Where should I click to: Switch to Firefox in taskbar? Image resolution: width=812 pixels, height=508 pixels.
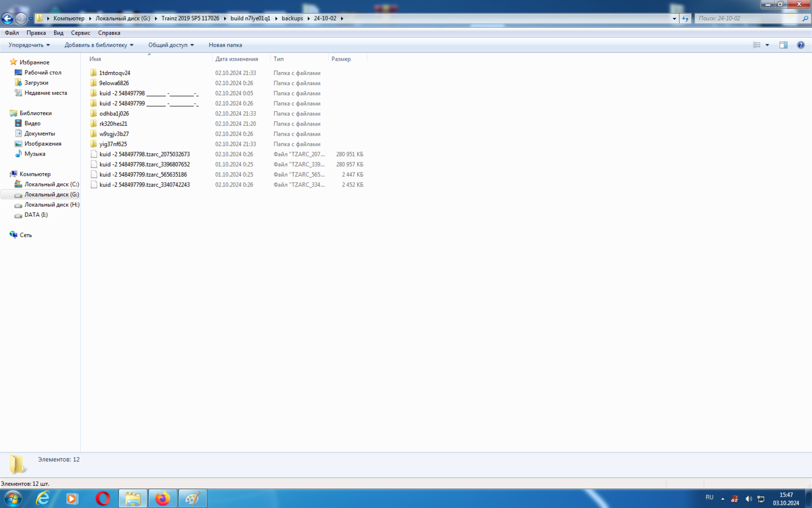[163, 498]
